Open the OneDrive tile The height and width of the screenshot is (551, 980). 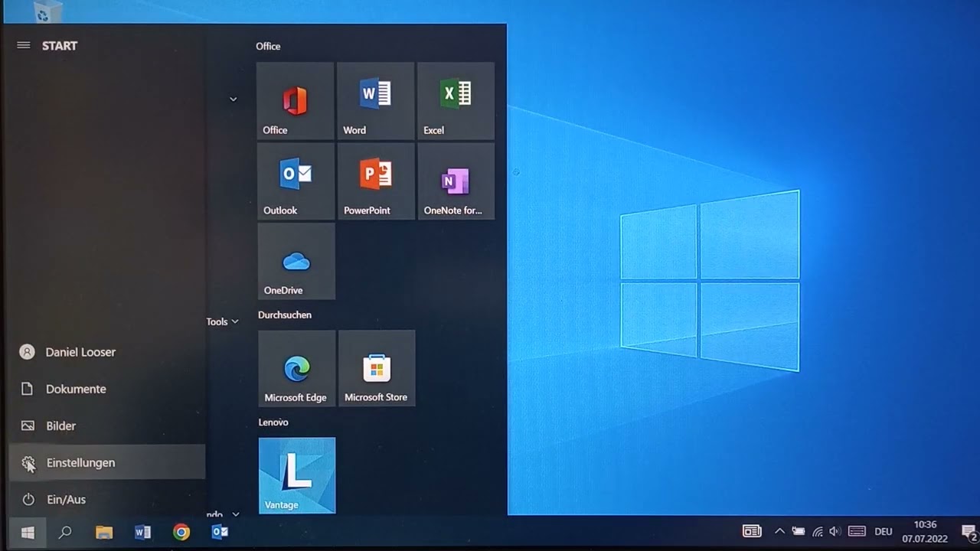point(296,262)
